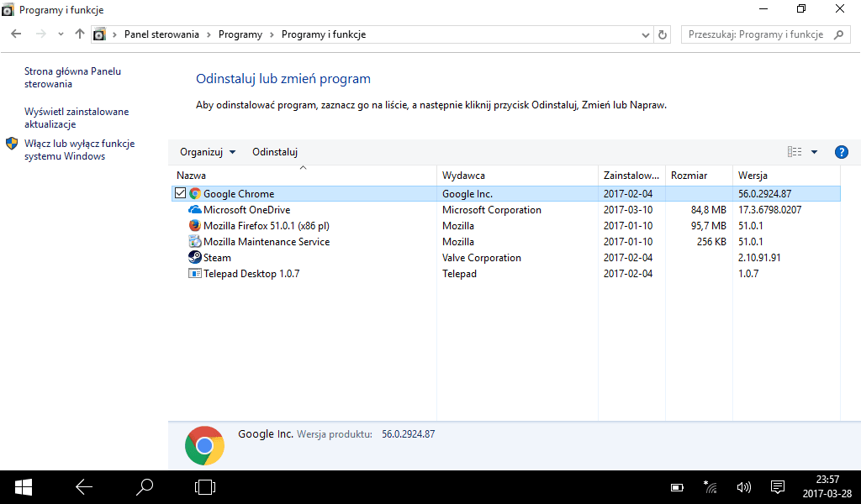Select the Microsoft OneDrive row

(x=505, y=209)
